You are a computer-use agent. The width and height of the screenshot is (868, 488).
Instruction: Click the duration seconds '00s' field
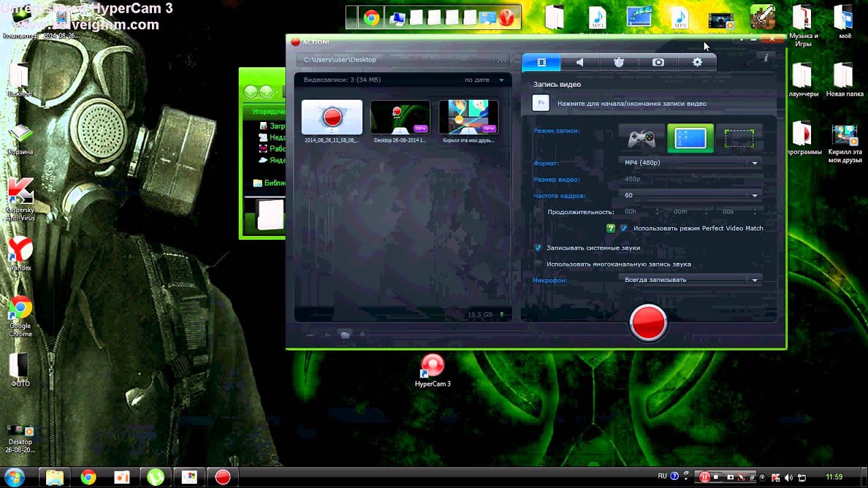pos(728,212)
